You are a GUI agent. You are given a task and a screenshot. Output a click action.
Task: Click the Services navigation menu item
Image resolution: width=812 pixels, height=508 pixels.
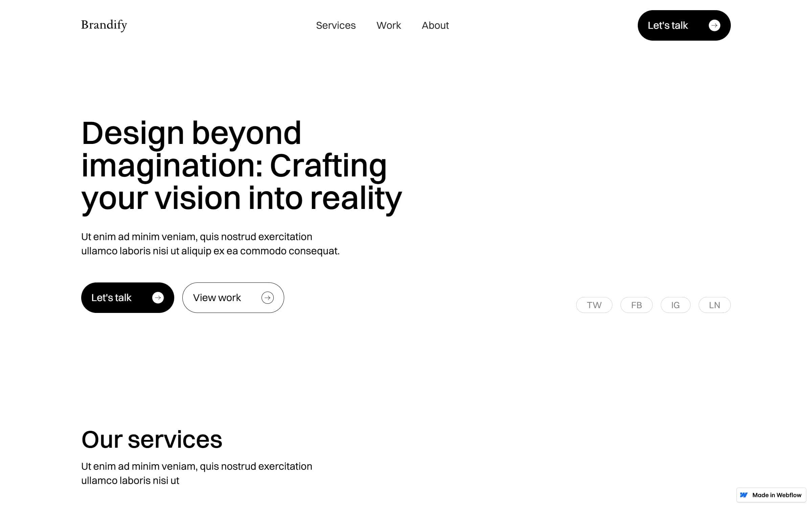tap(336, 25)
